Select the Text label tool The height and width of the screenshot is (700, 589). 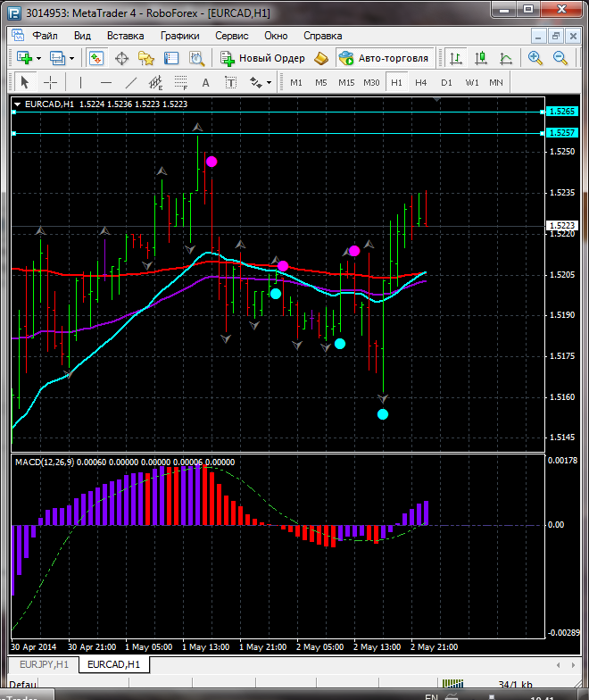tap(205, 82)
